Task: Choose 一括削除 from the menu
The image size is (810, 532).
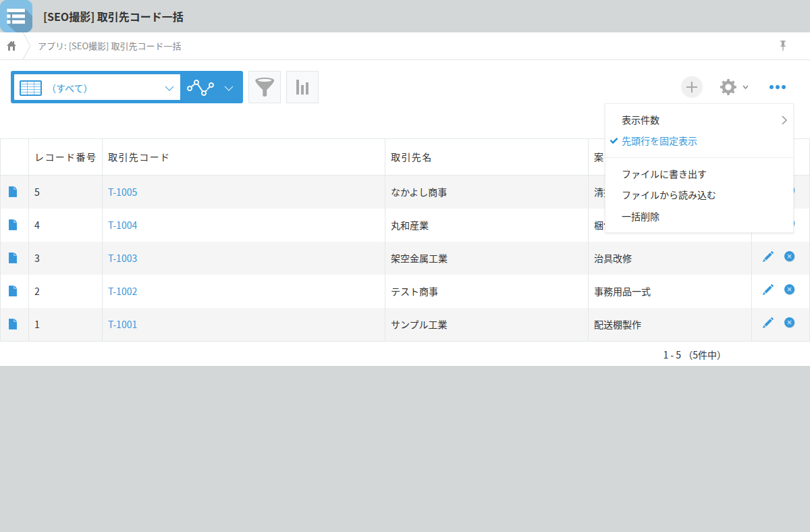Action: coord(699,217)
